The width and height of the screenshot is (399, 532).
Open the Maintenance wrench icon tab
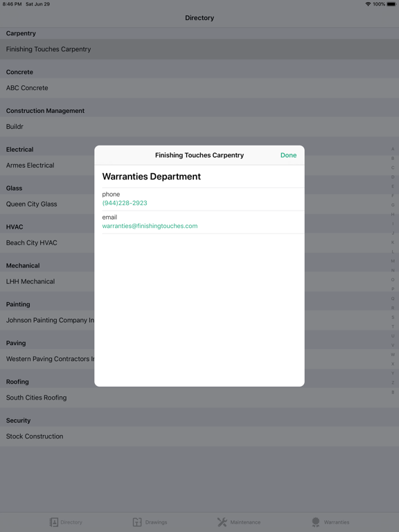pos(222,522)
